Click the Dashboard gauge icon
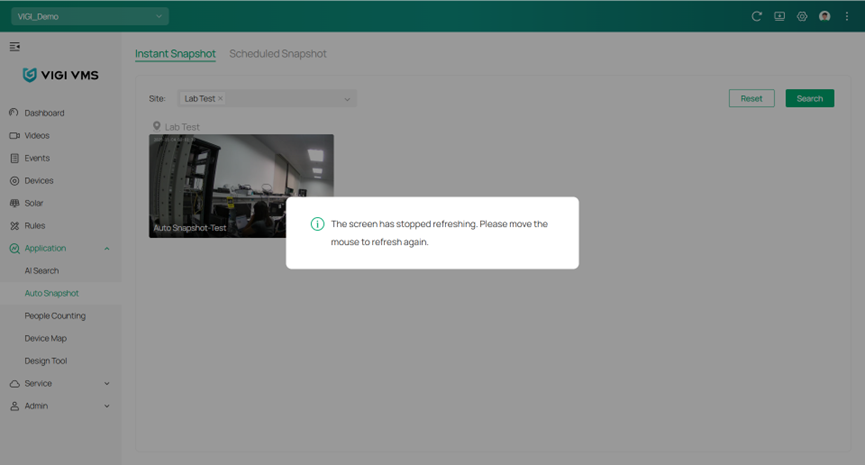 tap(14, 113)
